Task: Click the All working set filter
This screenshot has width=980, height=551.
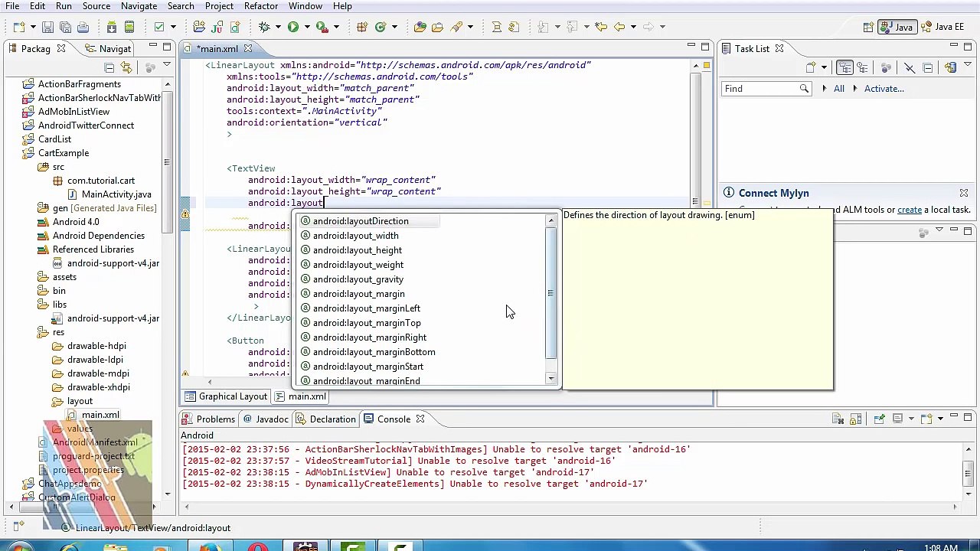Action: pyautogui.click(x=839, y=89)
